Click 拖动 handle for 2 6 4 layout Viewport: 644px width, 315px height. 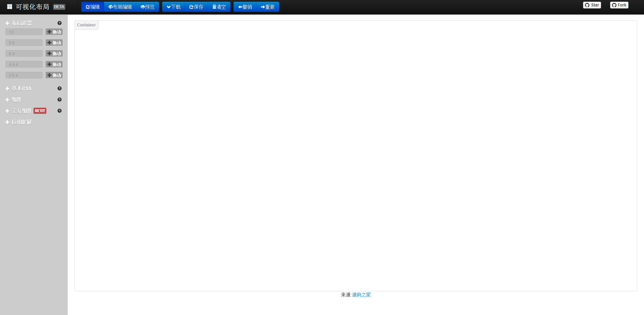54,75
